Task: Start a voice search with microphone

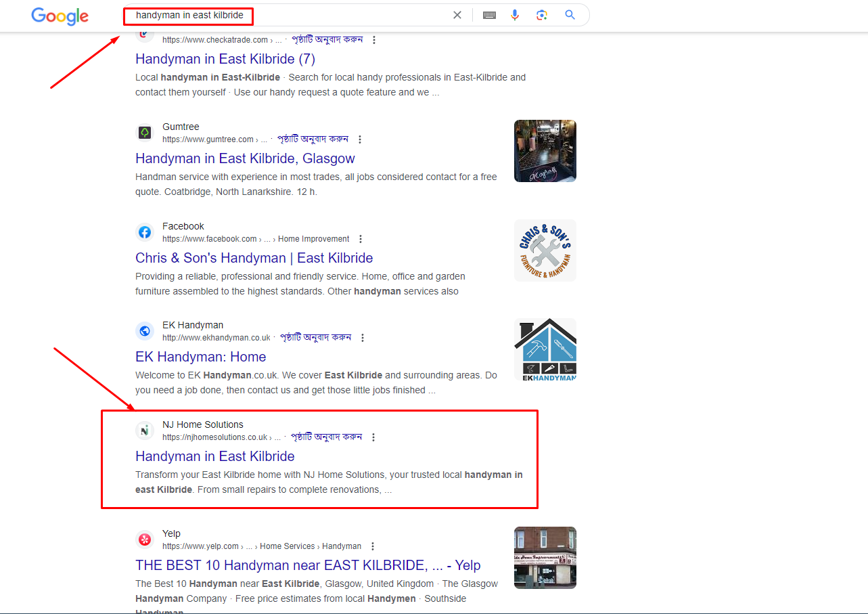Action: [515, 15]
